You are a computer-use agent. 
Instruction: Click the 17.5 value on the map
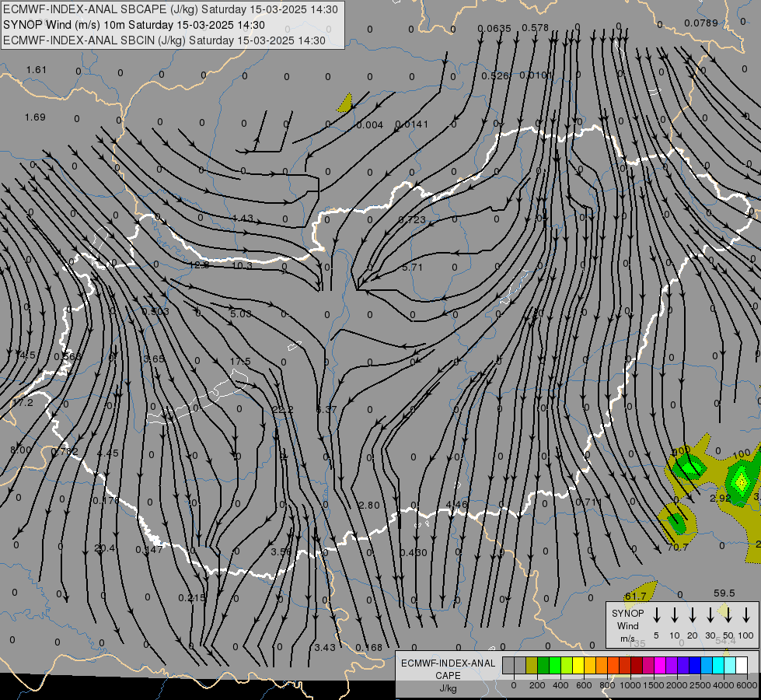[x=240, y=362]
